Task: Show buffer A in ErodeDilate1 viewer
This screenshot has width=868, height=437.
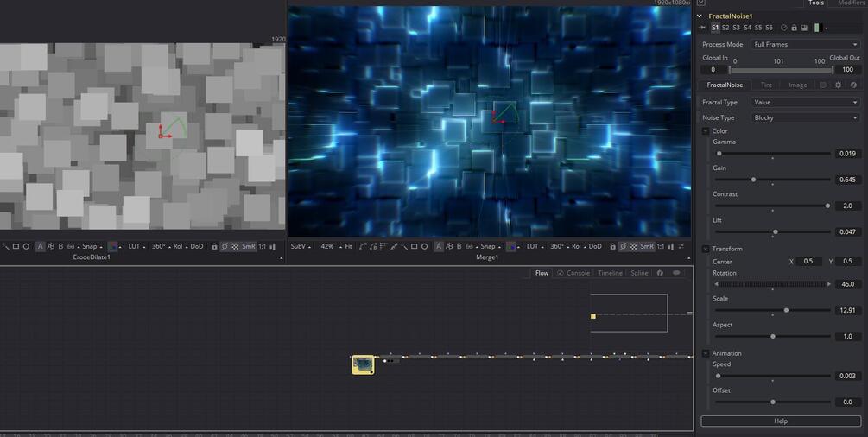Action: click(x=41, y=246)
